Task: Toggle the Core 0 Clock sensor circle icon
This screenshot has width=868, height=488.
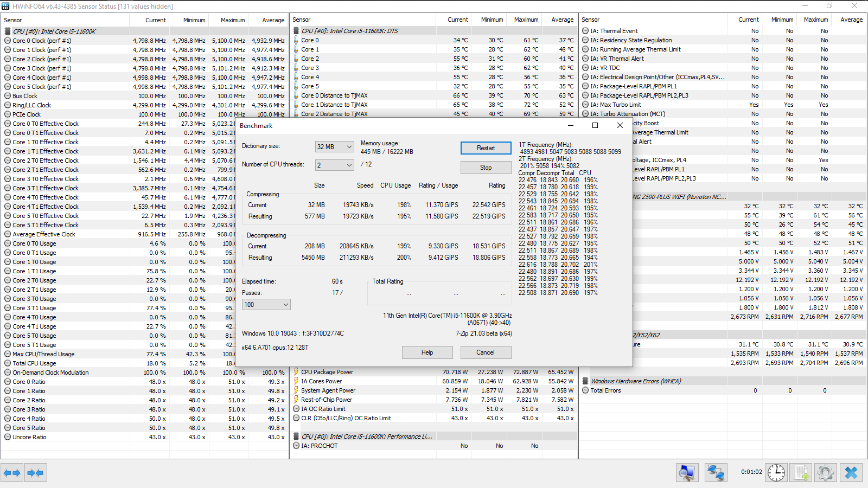Action: pyautogui.click(x=8, y=41)
